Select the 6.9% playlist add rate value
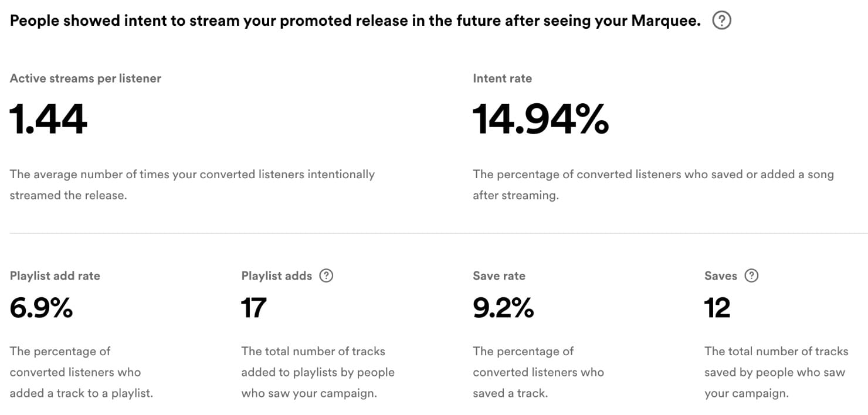 [41, 308]
